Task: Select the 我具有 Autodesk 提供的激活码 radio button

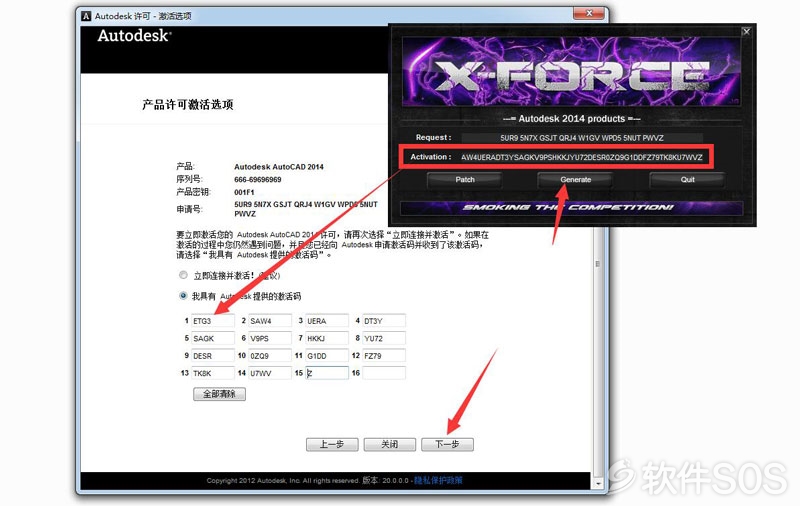Action: pyautogui.click(x=183, y=295)
